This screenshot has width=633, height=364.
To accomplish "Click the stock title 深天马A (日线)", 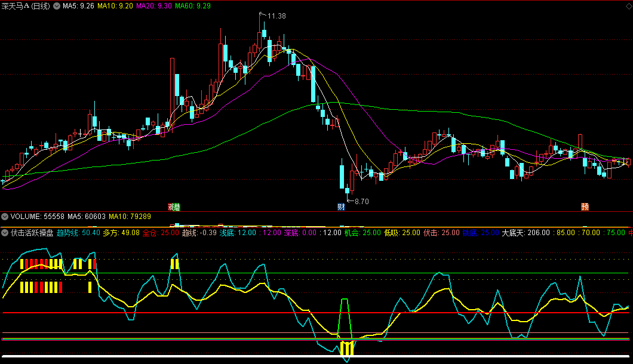I will coord(26,6).
